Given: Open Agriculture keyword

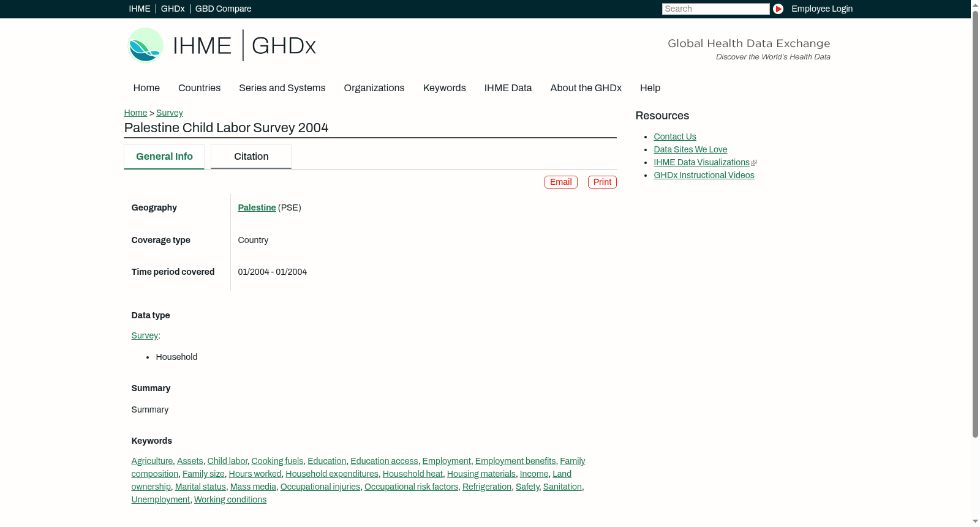Looking at the screenshot, I should tap(152, 461).
